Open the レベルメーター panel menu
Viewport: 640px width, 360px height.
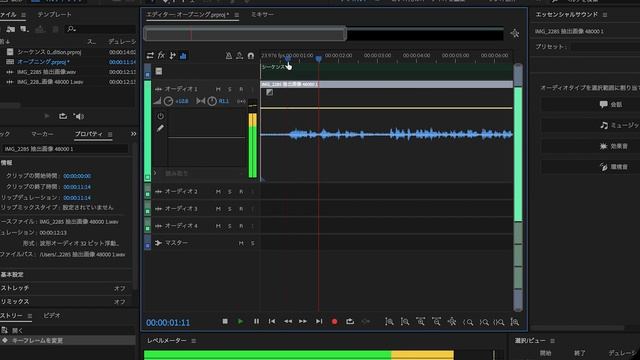[x=193, y=340]
